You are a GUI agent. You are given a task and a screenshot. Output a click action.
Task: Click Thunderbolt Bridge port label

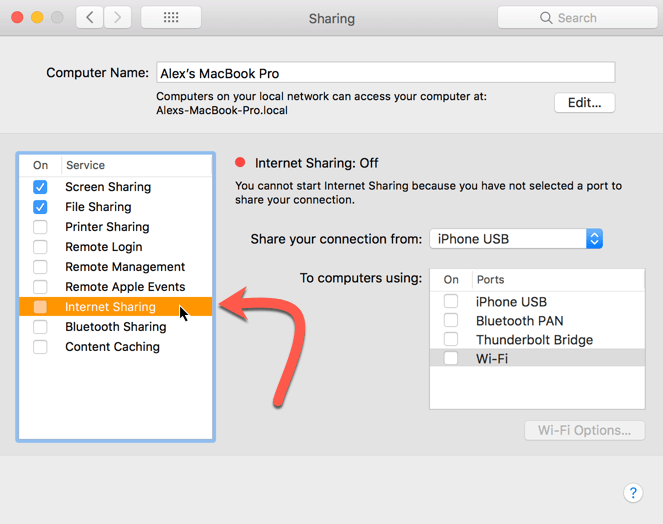point(534,340)
